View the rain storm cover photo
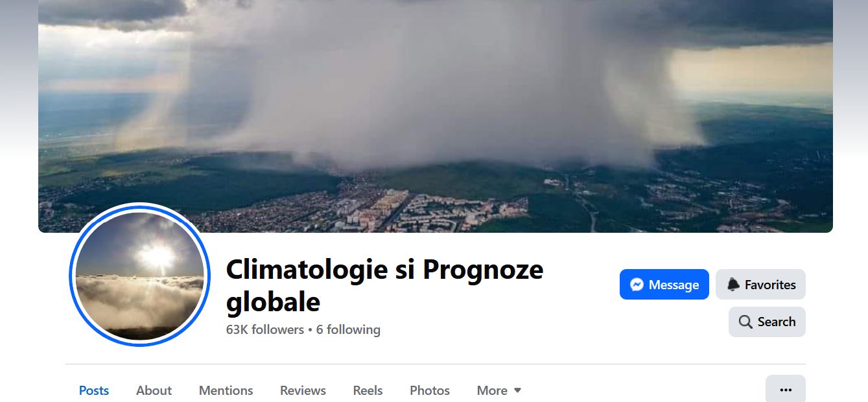Image resolution: width=868 pixels, height=402 pixels. (x=436, y=116)
